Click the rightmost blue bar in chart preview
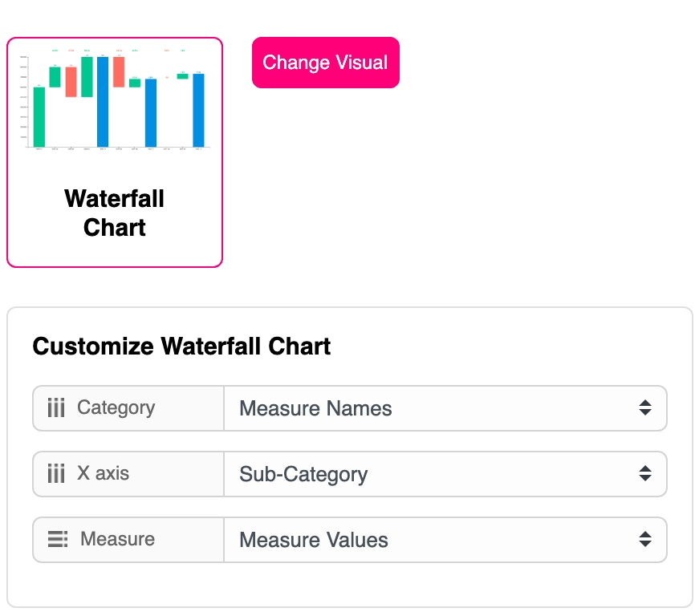This screenshot has width=695, height=616. point(198,111)
